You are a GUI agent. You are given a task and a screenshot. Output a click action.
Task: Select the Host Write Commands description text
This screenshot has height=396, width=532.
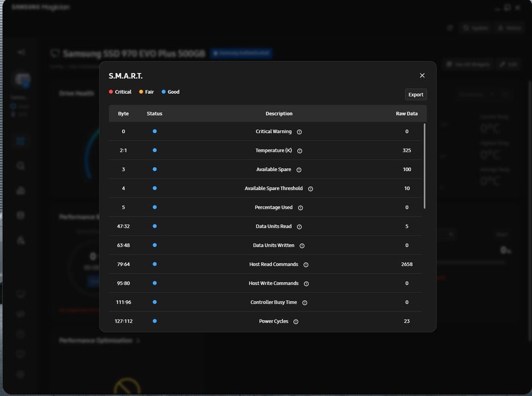[273, 283]
